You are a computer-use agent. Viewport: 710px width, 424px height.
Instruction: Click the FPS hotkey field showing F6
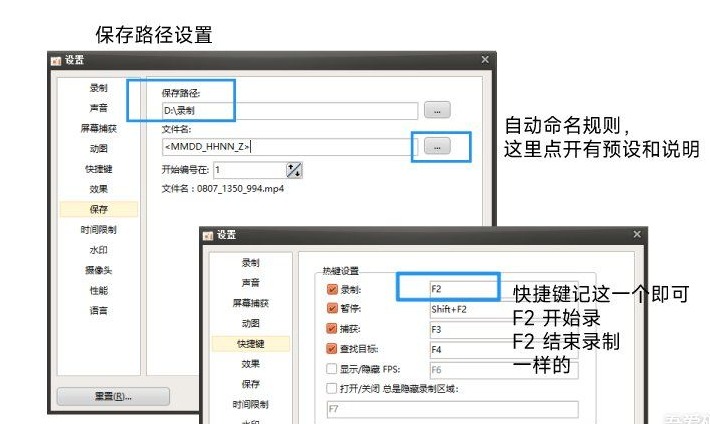[x=504, y=370]
